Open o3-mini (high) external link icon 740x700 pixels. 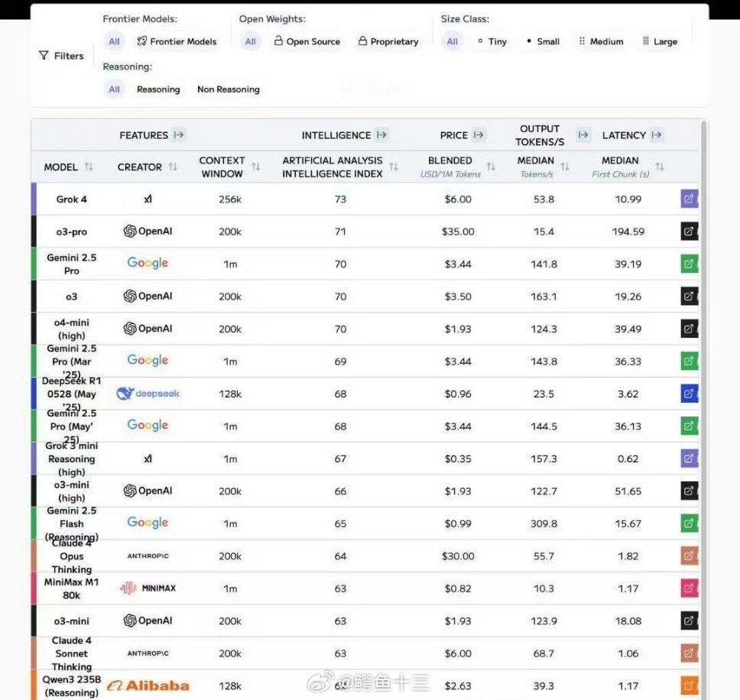(x=689, y=491)
